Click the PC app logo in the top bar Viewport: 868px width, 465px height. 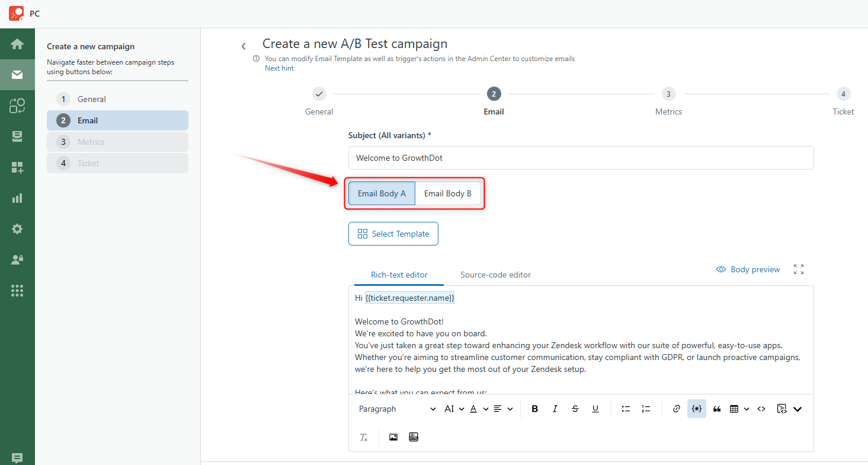pyautogui.click(x=17, y=14)
